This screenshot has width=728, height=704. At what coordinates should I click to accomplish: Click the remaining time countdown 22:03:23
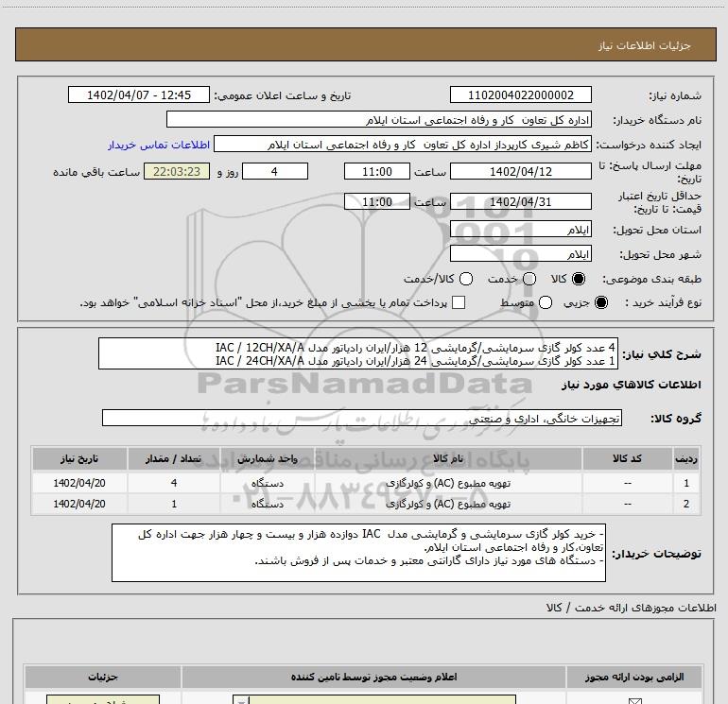pyautogui.click(x=177, y=171)
